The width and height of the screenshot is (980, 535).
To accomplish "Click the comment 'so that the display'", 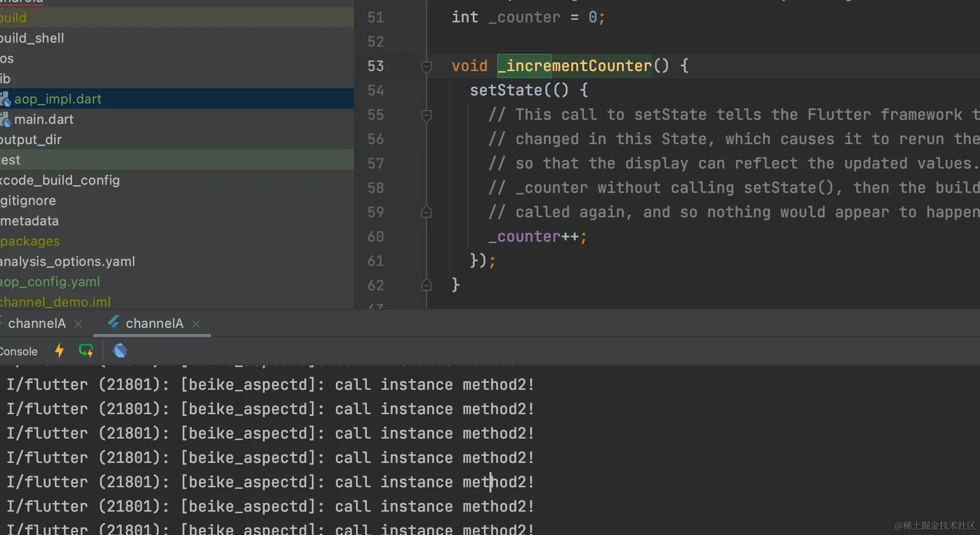I will point(733,163).
